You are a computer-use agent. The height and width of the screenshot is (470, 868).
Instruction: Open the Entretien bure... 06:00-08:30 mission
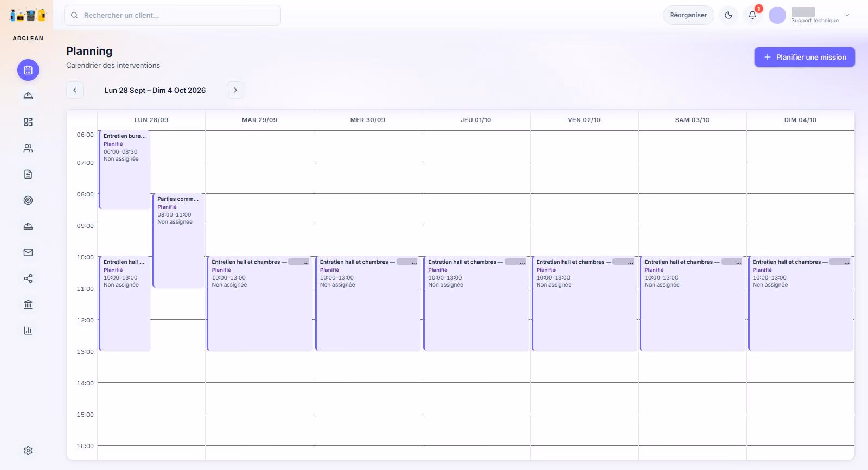(x=124, y=170)
